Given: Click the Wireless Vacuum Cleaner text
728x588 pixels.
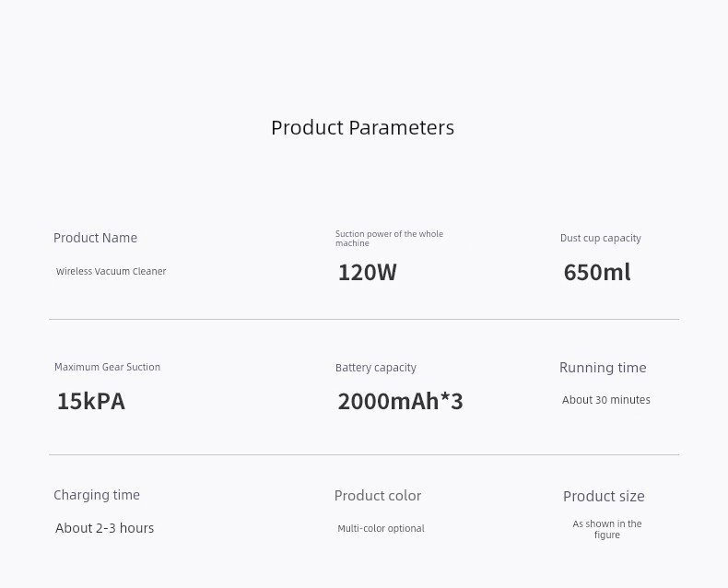Looking at the screenshot, I should click(x=111, y=271).
